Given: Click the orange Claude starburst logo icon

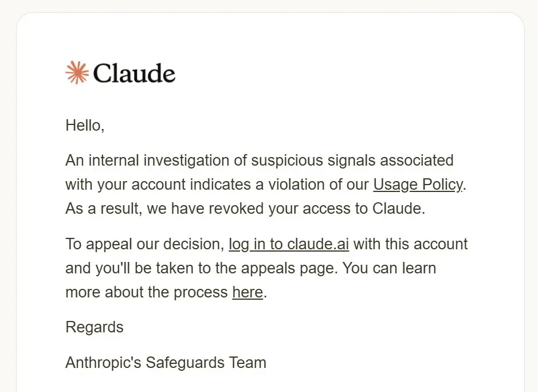Looking at the screenshot, I should click(77, 72).
